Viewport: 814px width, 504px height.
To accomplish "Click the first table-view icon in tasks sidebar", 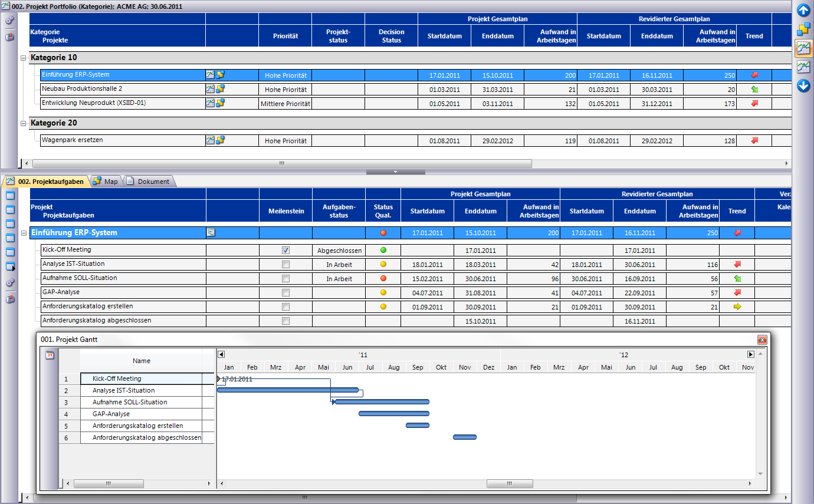I will point(10,196).
